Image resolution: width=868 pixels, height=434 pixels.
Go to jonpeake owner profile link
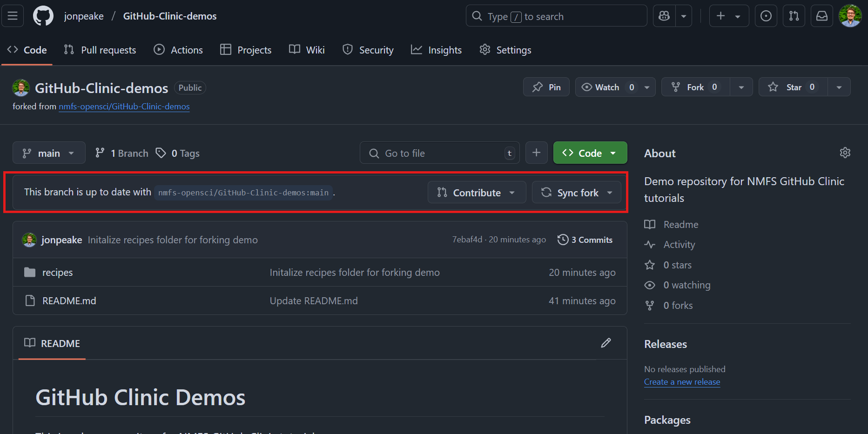point(84,16)
